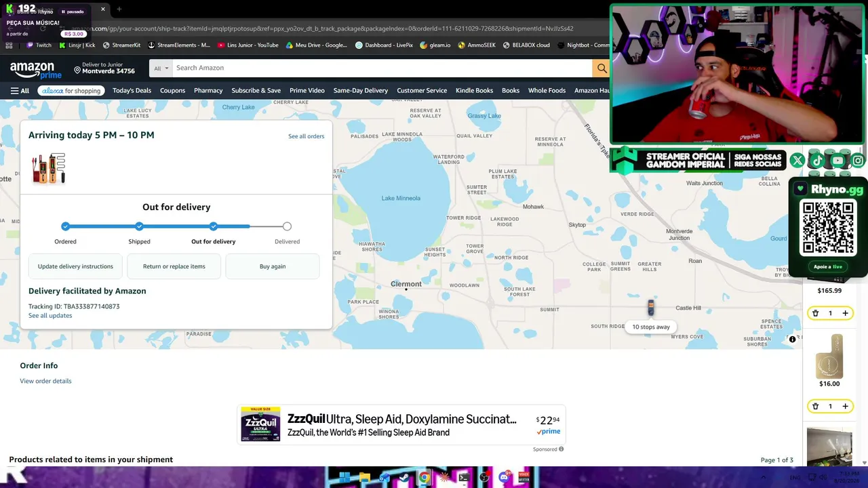Open the Amazon Prime home logo
Screen dimensions: 868x488
36,70
